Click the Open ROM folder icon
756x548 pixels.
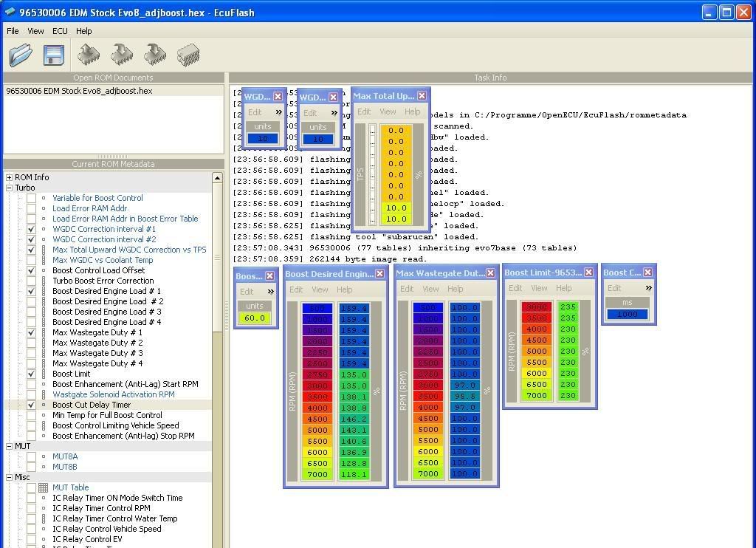tap(21, 55)
